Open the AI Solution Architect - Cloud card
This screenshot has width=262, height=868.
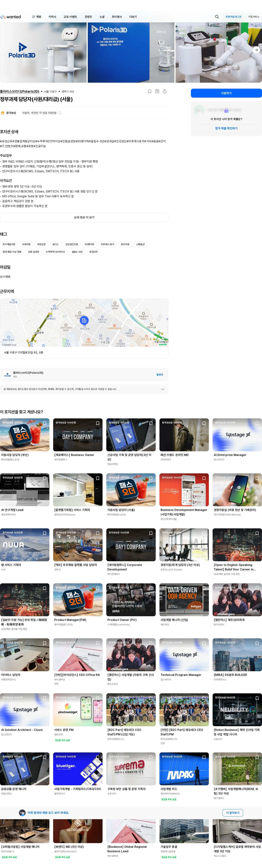click(25, 715)
